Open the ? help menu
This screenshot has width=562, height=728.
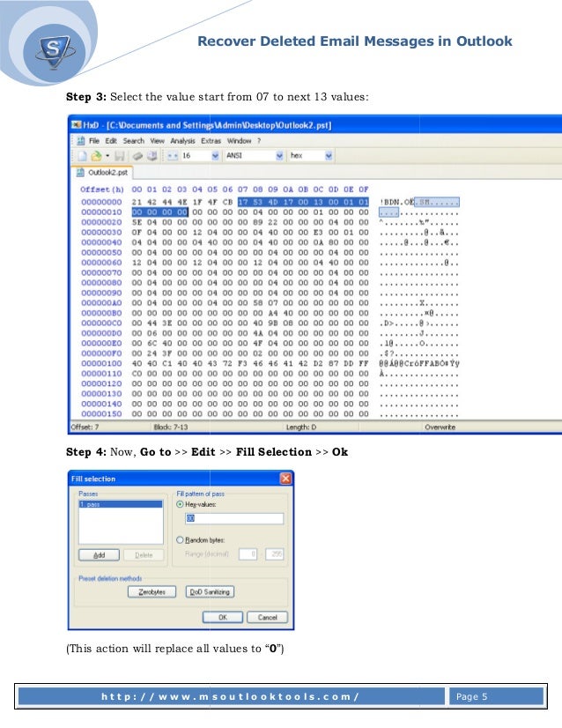[x=259, y=141]
